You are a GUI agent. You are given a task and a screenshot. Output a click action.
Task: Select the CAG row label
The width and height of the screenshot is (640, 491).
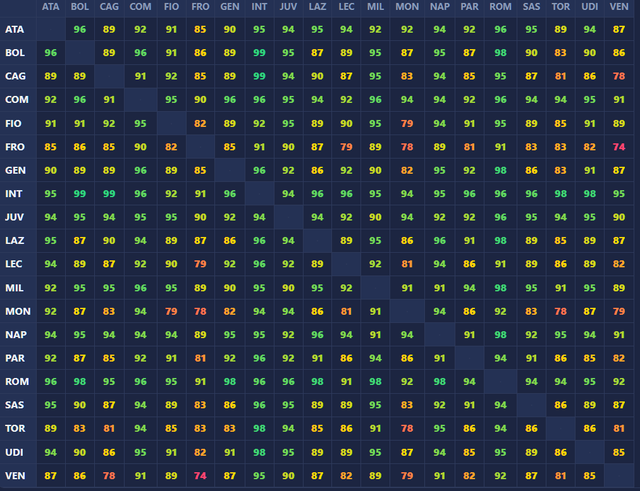coord(18,76)
